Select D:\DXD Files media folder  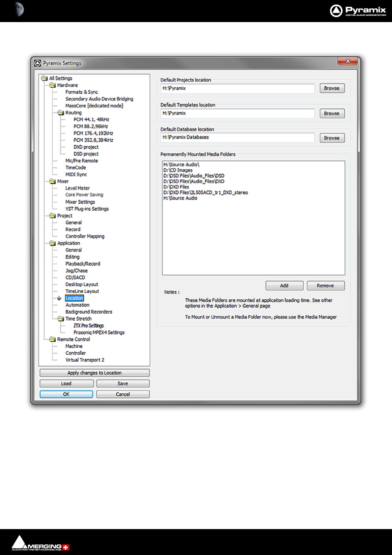click(x=176, y=187)
